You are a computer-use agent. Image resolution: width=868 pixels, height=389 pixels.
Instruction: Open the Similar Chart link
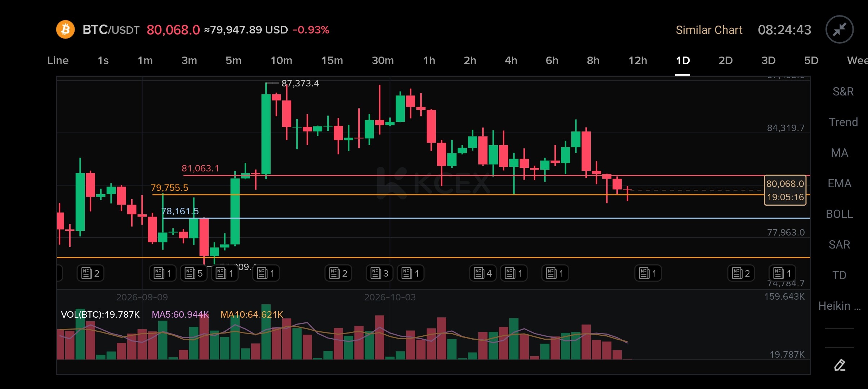pyautogui.click(x=709, y=30)
